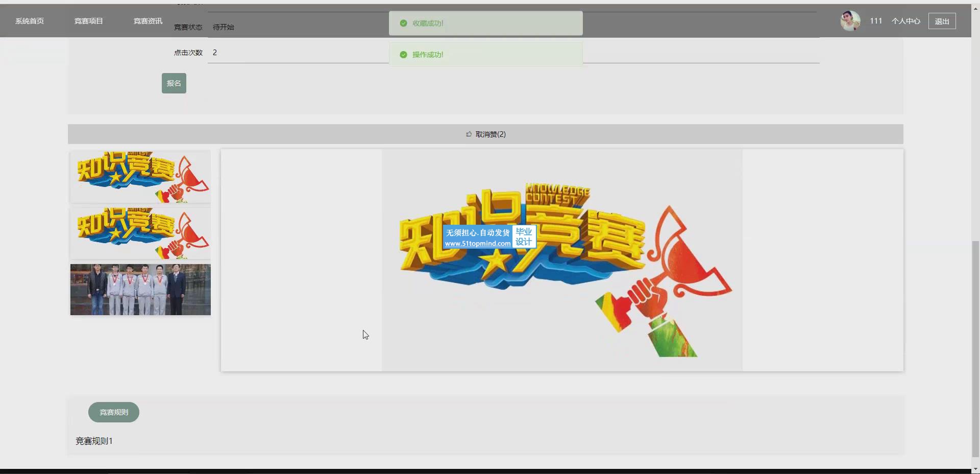The height and width of the screenshot is (474, 980).
Task: Open 个人中心 link
Action: pos(906,21)
